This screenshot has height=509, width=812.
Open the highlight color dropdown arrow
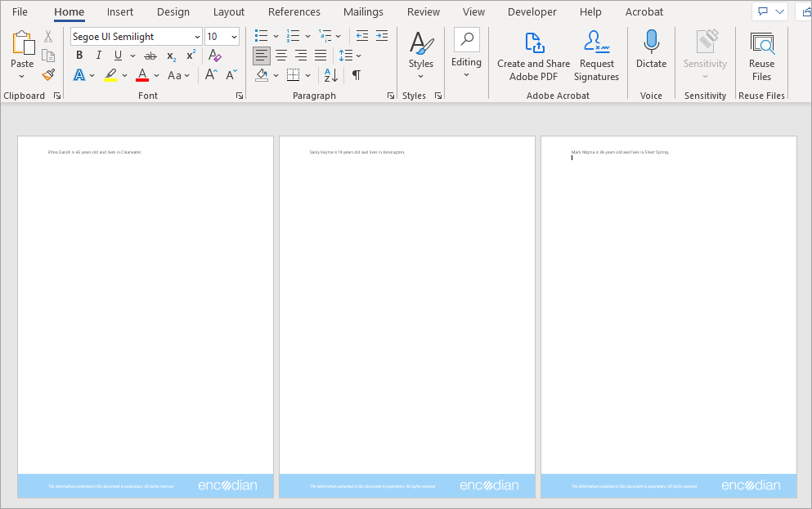click(125, 75)
